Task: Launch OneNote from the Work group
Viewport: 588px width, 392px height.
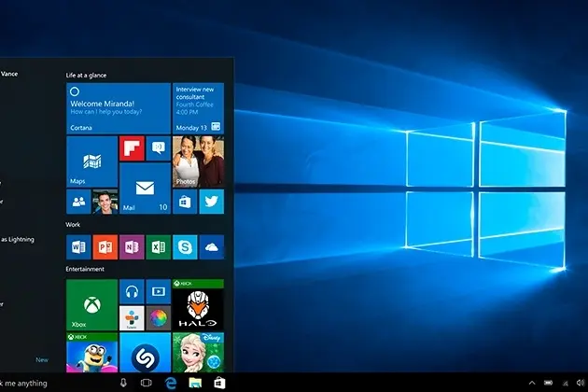Action: point(132,247)
